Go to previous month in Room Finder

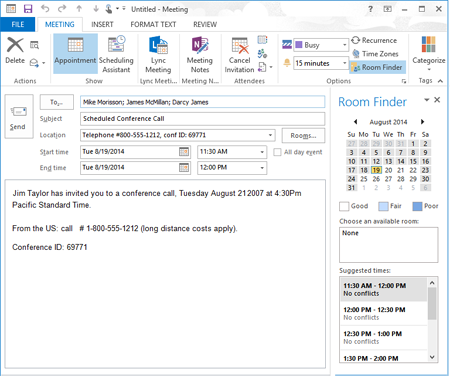click(355, 122)
